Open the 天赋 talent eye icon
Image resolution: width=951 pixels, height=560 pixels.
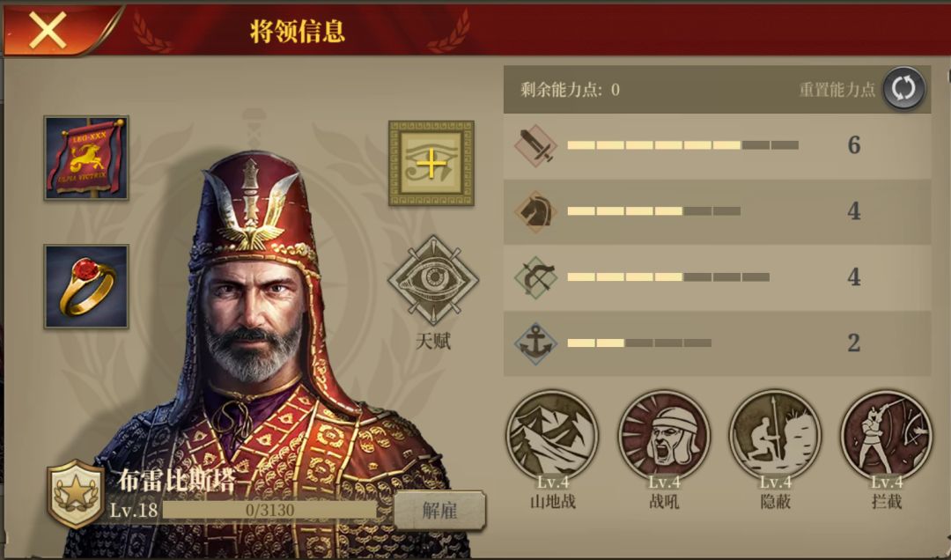[433, 280]
